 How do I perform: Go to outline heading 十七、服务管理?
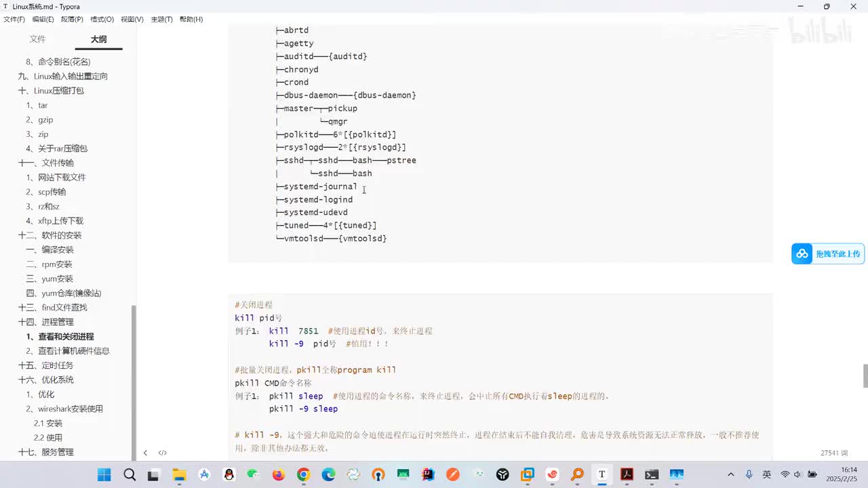point(45,452)
